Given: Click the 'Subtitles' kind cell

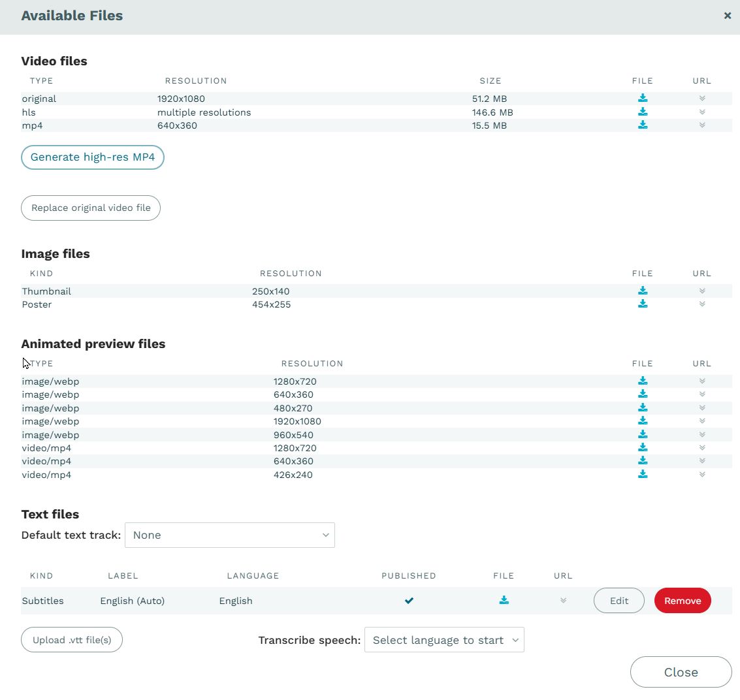Looking at the screenshot, I should [42, 601].
